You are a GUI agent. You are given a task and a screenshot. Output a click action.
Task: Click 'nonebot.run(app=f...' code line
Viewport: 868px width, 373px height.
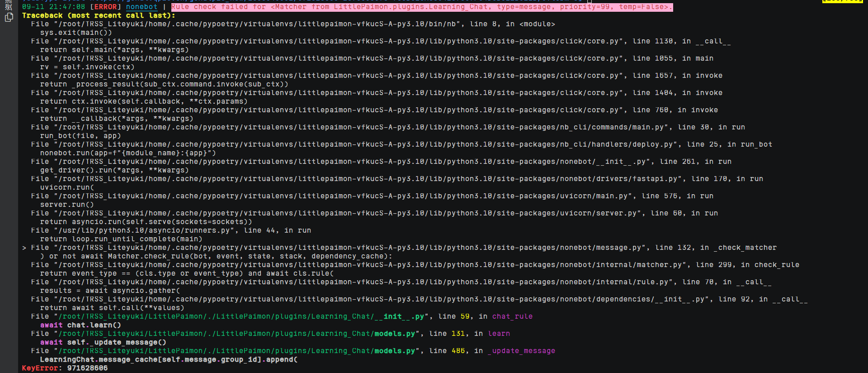coord(128,153)
